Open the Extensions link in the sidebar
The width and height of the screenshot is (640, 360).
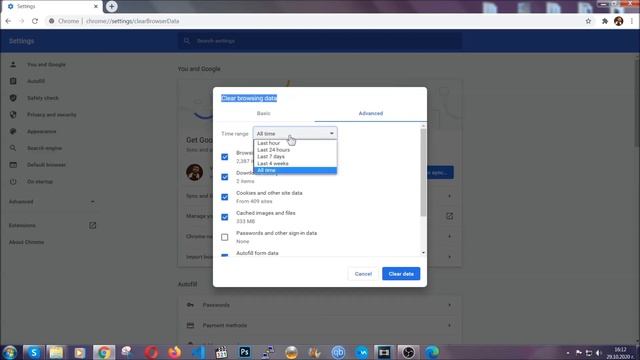(x=22, y=225)
